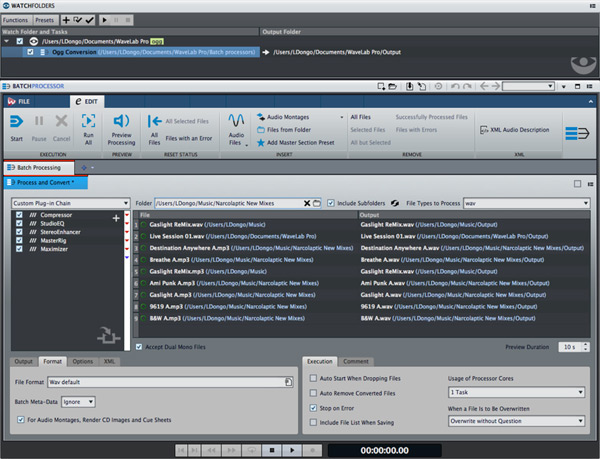Disable the Maximizer plug-in checkbox
600x459 pixels.
point(19,249)
